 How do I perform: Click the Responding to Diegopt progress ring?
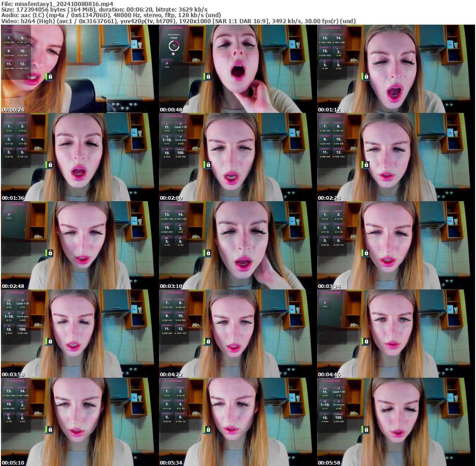click(x=174, y=46)
